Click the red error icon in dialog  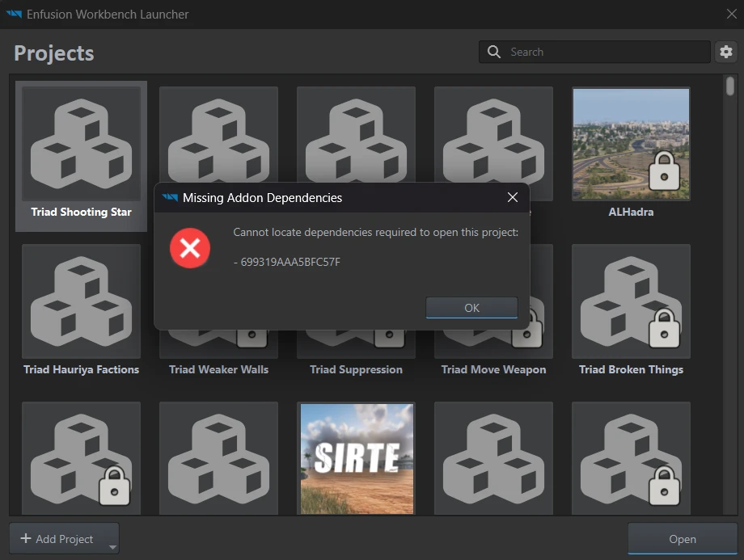(x=190, y=248)
